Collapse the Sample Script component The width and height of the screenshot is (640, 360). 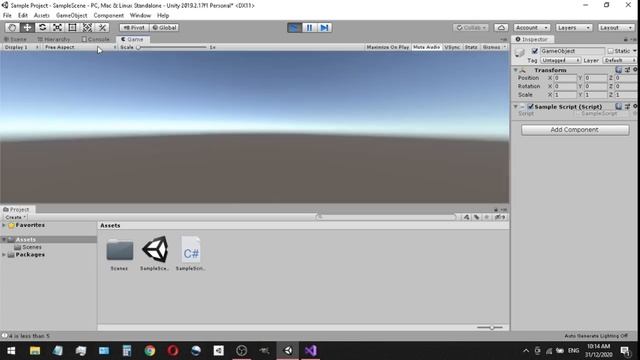pos(516,106)
